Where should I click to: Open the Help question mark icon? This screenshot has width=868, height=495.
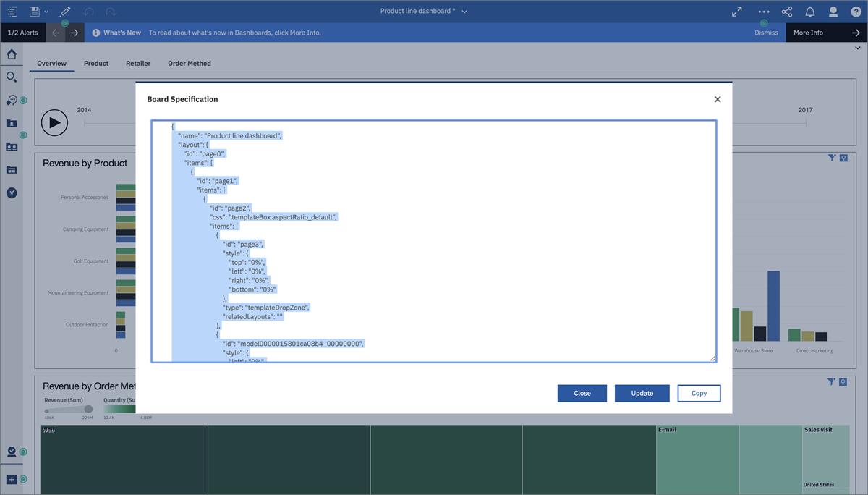click(x=857, y=11)
